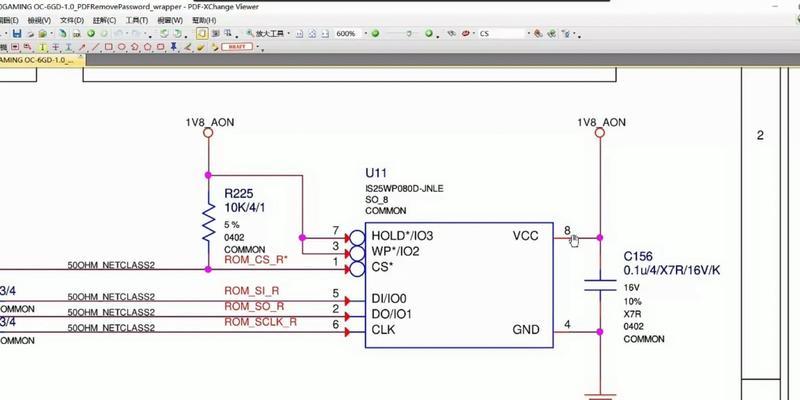This screenshot has height=400, width=800.
Task: Click the VCC pin label
Action: [x=526, y=236]
